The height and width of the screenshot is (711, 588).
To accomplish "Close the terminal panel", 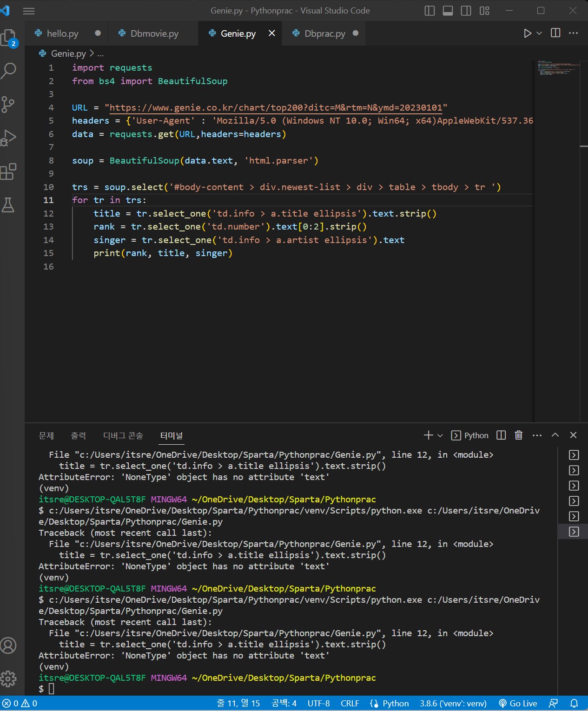I will click(573, 435).
